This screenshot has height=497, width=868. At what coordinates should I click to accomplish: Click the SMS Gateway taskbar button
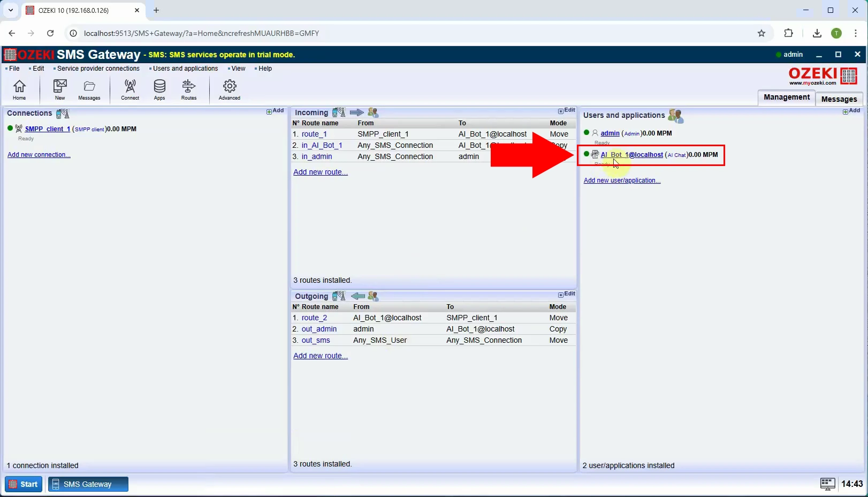click(x=88, y=484)
